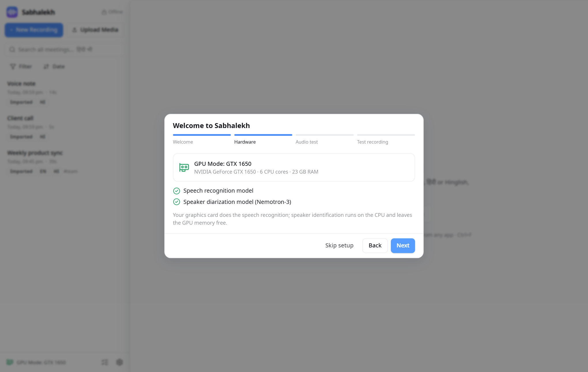This screenshot has width=588, height=372.
Task: Click the Speech recognition model checkmark icon
Action: pyautogui.click(x=176, y=191)
